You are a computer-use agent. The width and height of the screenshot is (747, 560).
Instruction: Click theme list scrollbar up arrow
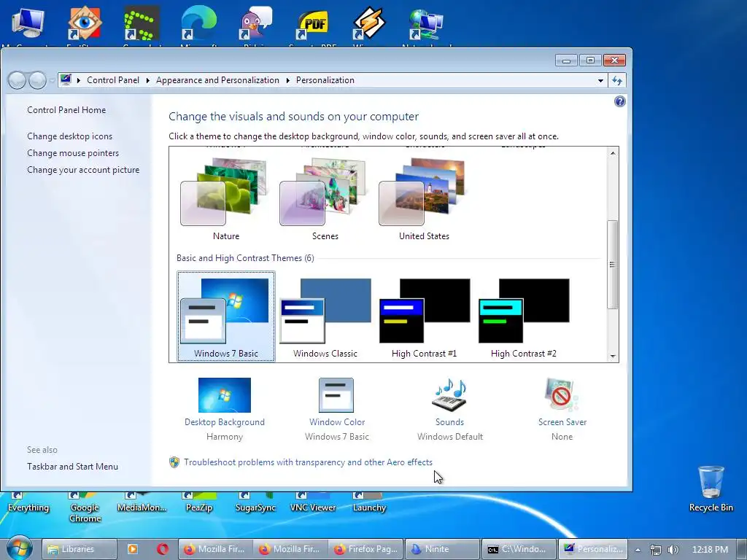coord(613,153)
